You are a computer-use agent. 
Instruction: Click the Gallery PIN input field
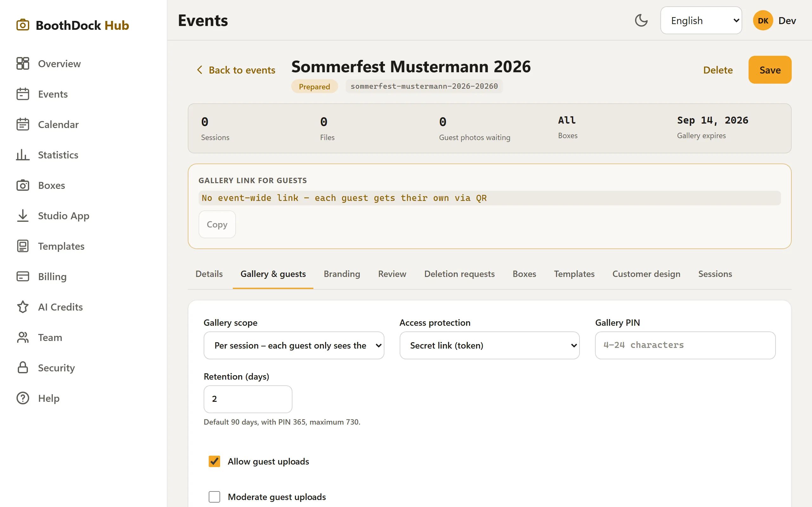tap(685, 345)
